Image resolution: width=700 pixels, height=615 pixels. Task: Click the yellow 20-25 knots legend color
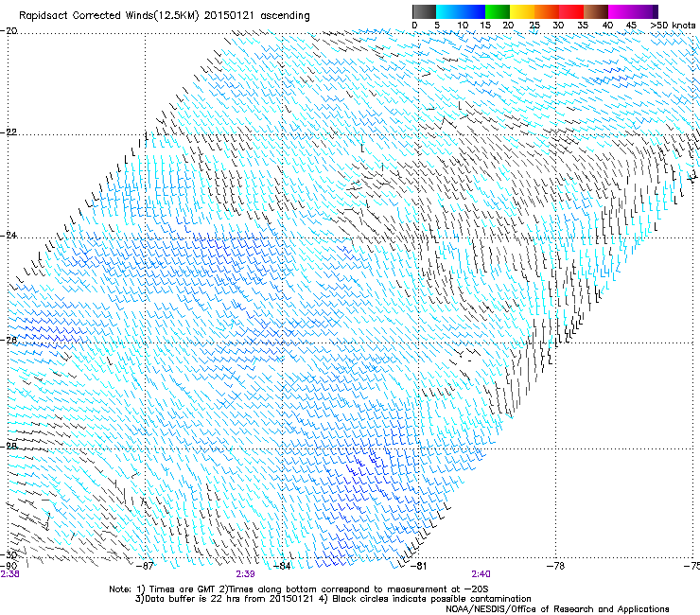(522, 11)
